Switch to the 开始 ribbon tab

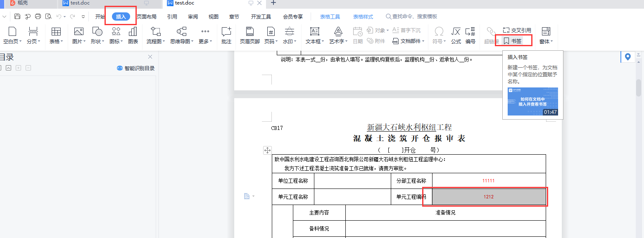coord(100,16)
